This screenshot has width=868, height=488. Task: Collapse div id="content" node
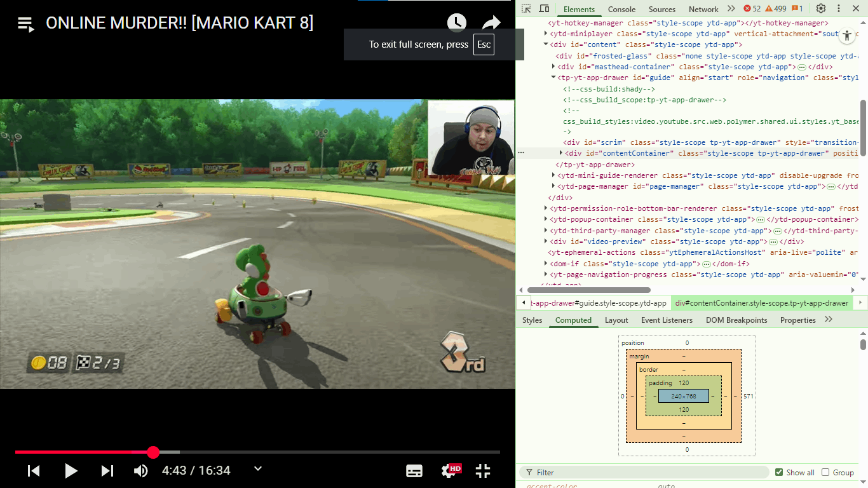(x=546, y=44)
